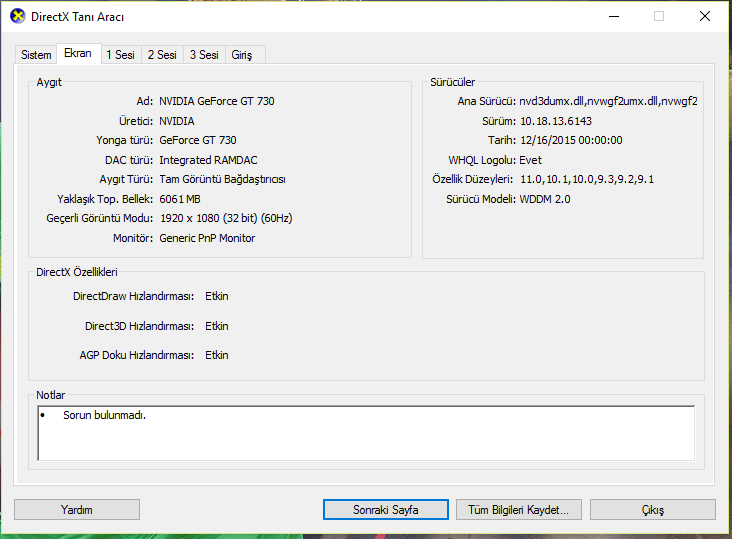732x539 pixels.
Task: Click Tüm Bilgileri Kaydet button
Action: [x=519, y=510]
